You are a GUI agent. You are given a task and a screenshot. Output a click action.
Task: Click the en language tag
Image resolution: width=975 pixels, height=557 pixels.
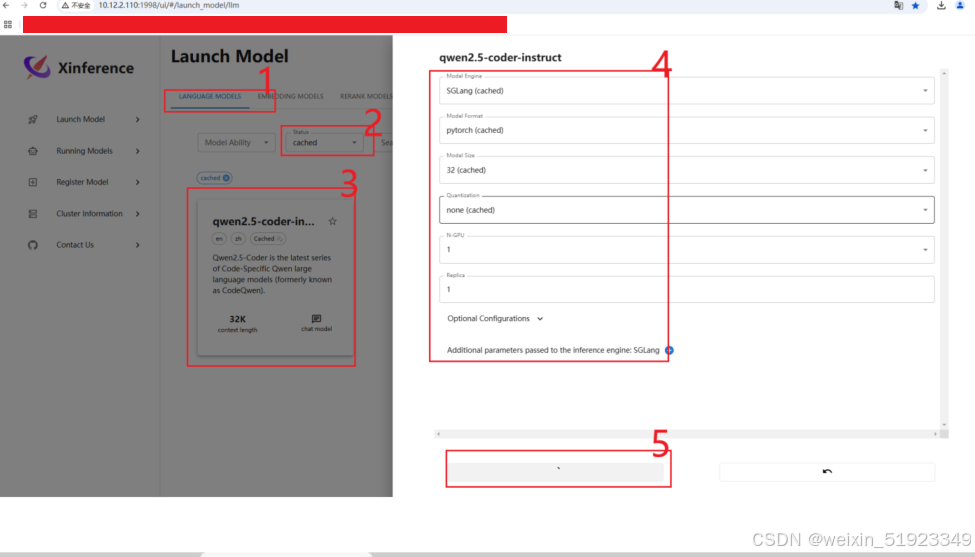tap(219, 239)
